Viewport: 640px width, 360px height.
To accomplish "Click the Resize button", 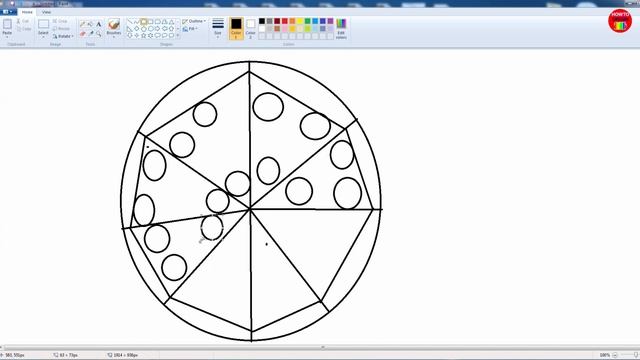I will 61,29.
